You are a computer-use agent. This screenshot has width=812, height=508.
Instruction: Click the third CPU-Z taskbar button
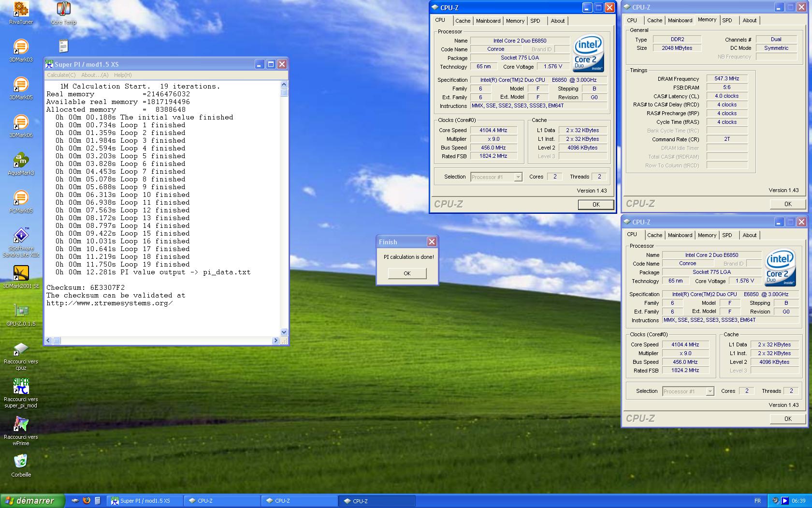coord(377,501)
